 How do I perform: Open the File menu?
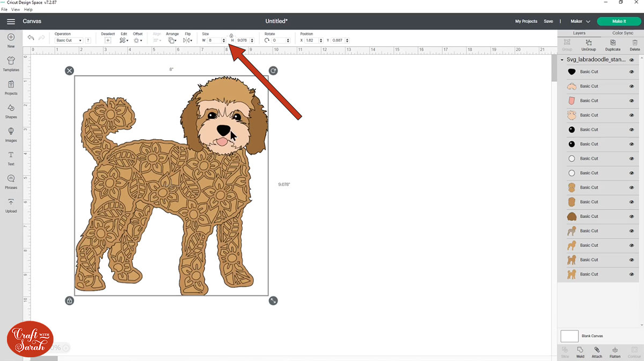click(4, 10)
